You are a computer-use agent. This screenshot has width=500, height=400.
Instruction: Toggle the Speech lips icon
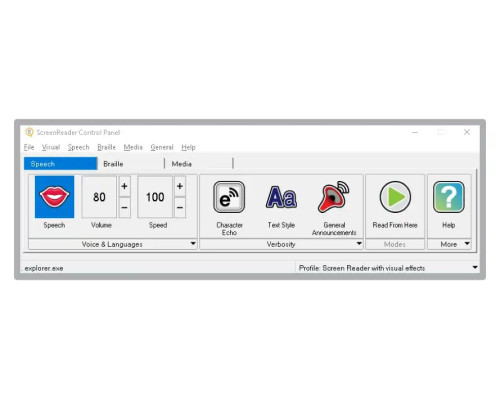pyautogui.click(x=54, y=197)
